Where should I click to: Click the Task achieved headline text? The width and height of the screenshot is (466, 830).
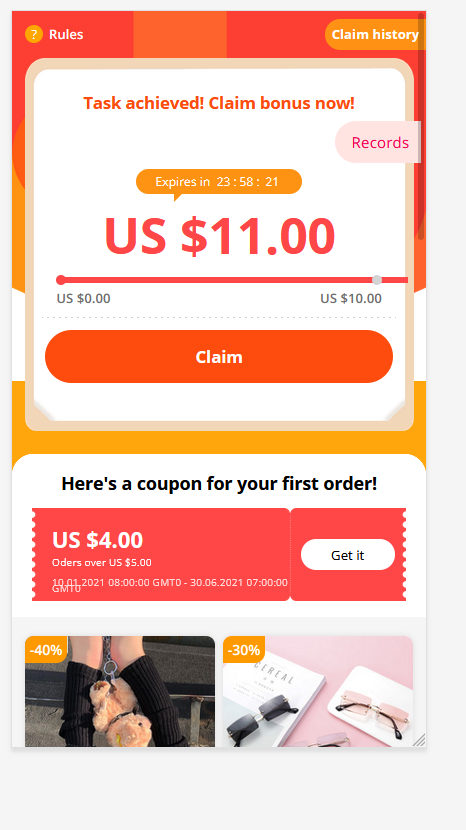(219, 103)
